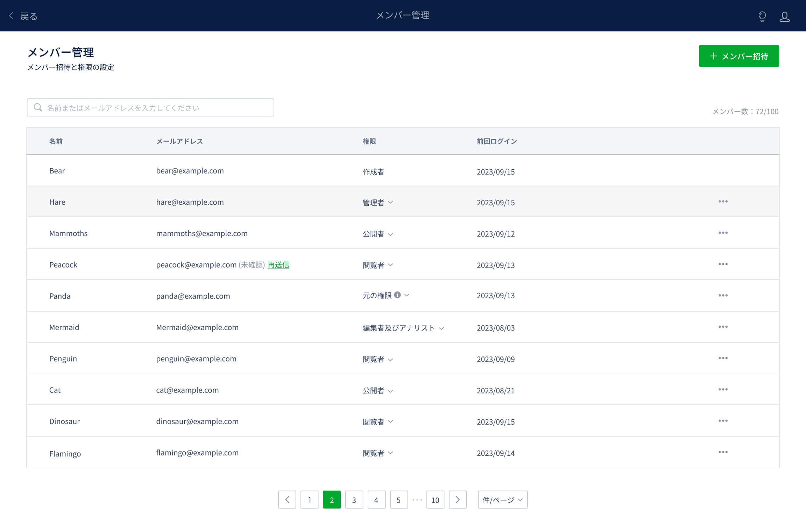Open the user account profile icon
The width and height of the screenshot is (806, 532).
[x=784, y=16]
